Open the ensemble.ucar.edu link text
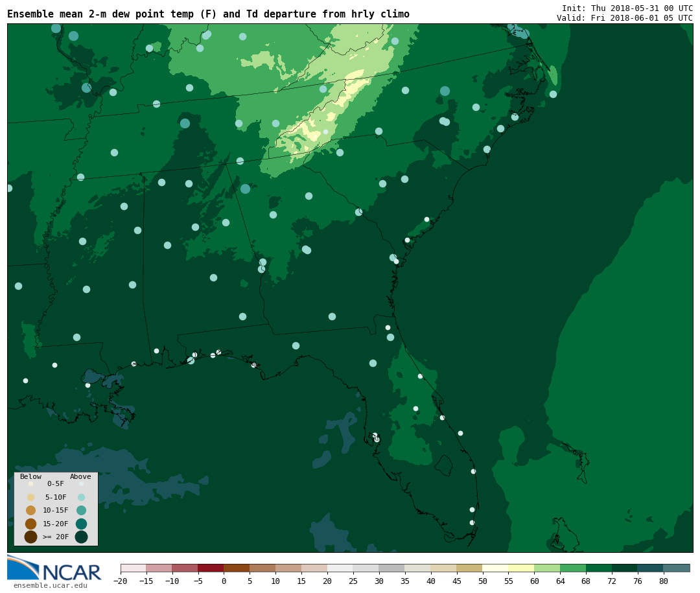Image resolution: width=700 pixels, height=593 pixels. 51,585
